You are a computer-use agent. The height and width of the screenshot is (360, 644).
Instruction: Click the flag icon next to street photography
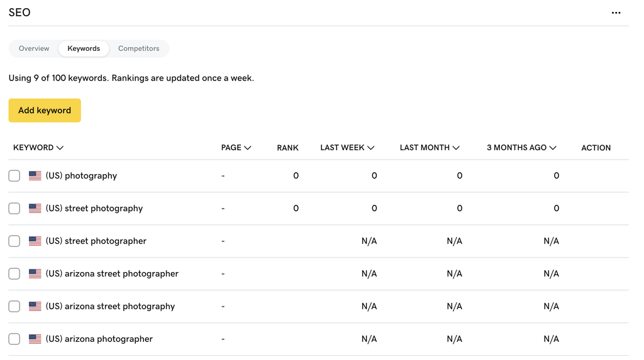coord(35,209)
